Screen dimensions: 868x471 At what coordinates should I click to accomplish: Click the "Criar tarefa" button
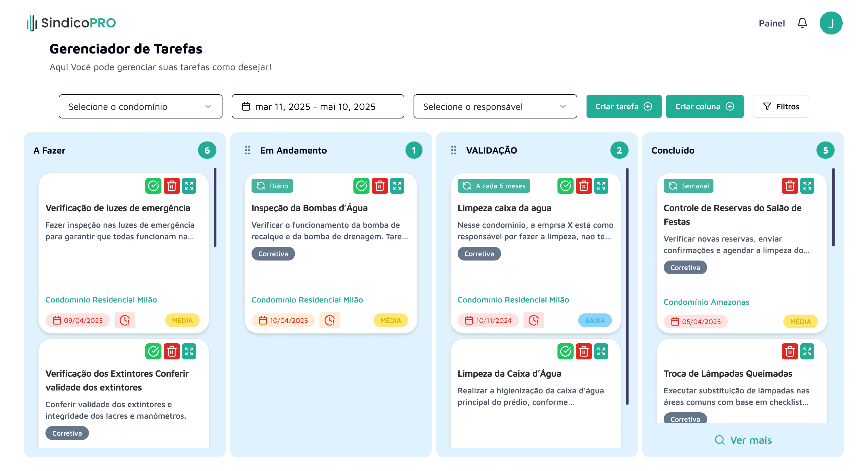pos(624,106)
